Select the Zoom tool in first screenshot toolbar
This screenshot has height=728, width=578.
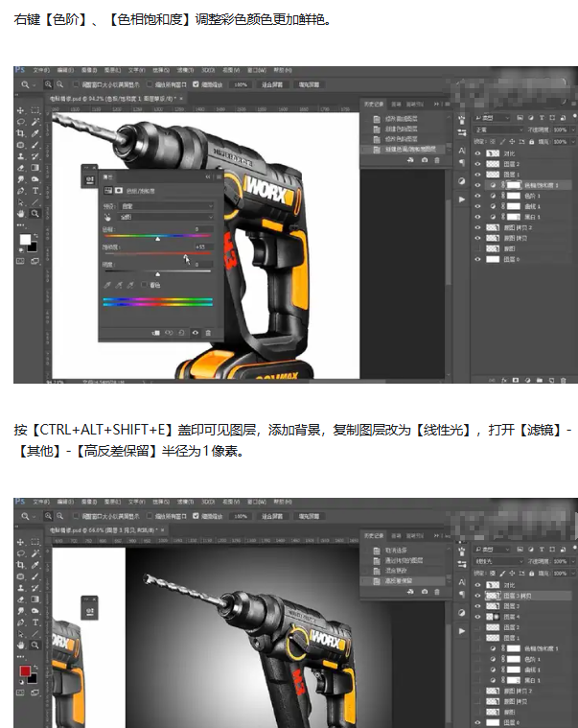(35, 214)
